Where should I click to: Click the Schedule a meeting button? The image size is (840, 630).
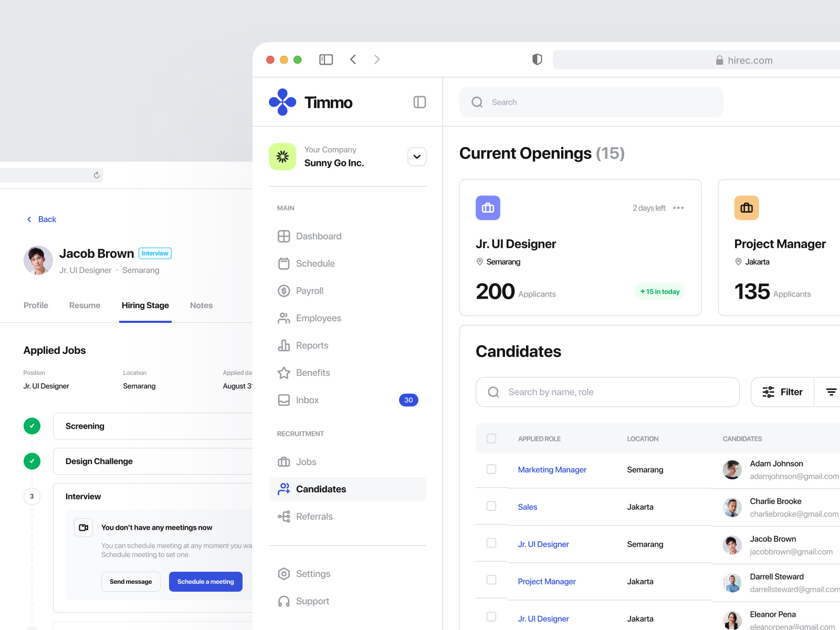pyautogui.click(x=205, y=582)
